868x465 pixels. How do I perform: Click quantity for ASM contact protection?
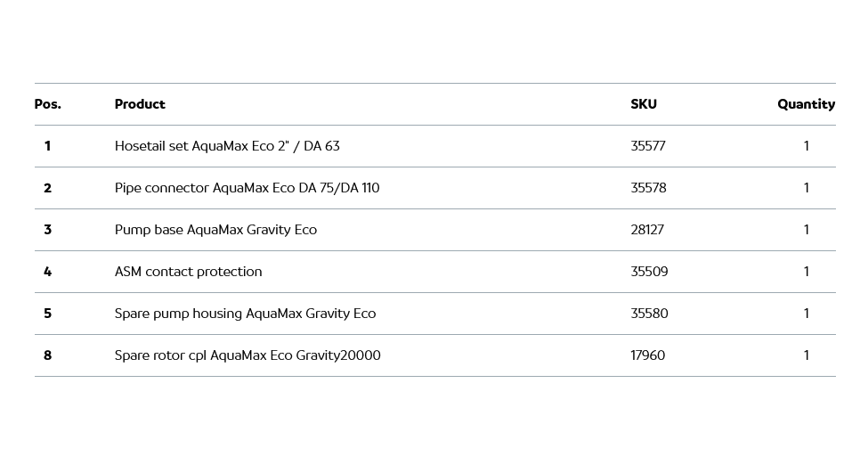(x=807, y=272)
